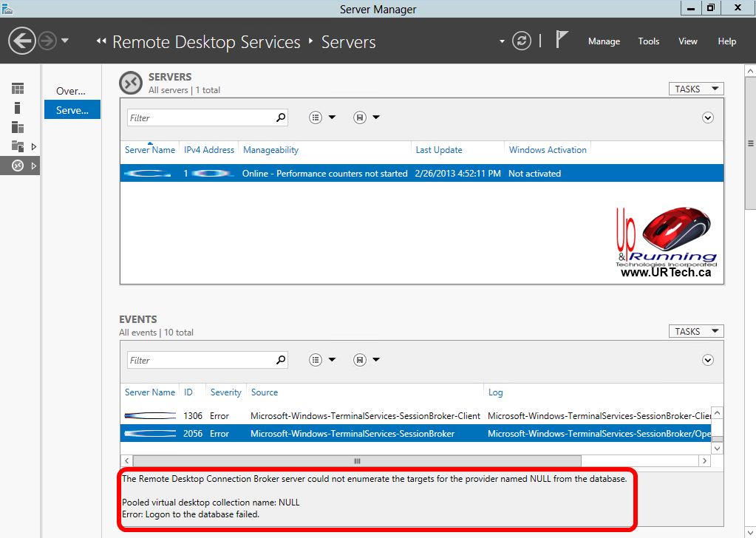The height and width of the screenshot is (538, 756).
Task: Open Dashboard icon in left sidebar
Action: [x=18, y=89]
